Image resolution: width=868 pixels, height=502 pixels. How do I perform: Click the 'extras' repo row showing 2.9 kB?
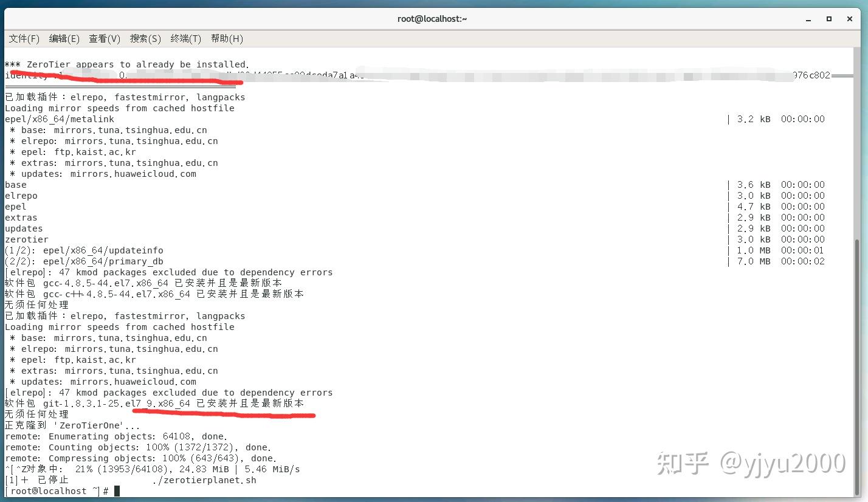415,218
